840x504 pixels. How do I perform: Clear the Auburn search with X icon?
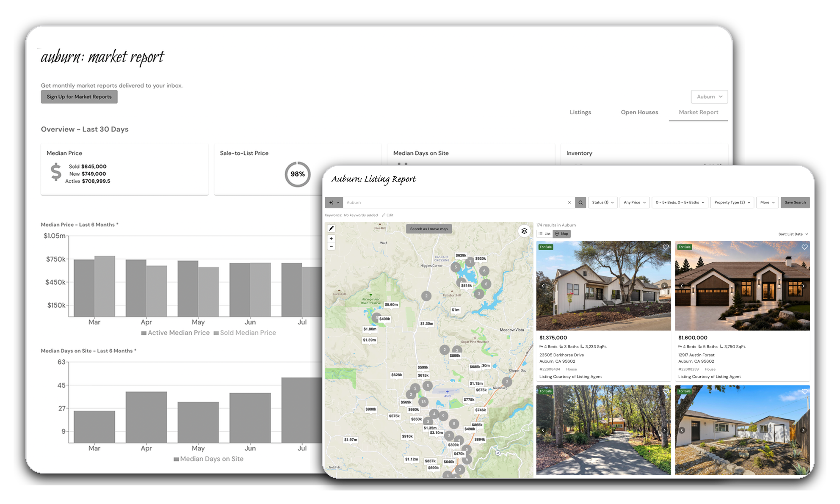[569, 203]
